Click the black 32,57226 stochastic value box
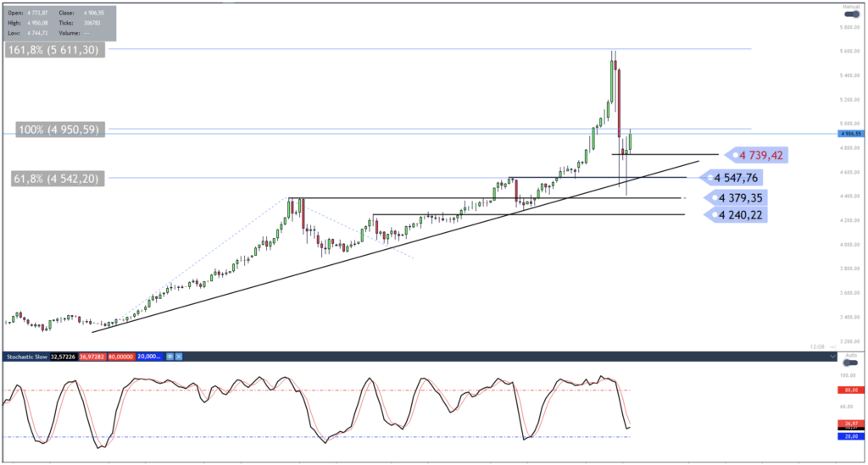 pos(62,358)
